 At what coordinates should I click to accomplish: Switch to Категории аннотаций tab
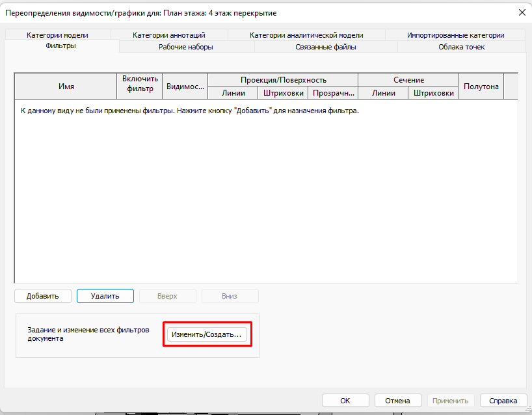click(168, 35)
